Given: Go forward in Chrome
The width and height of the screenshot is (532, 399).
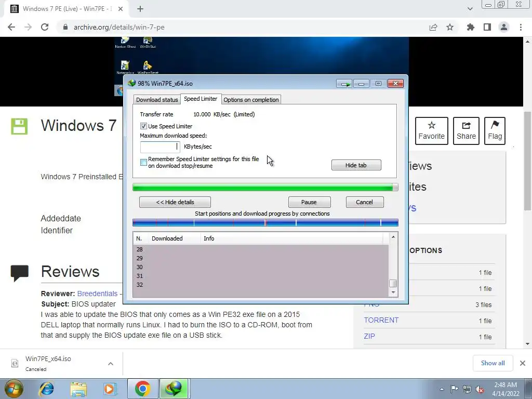Looking at the screenshot, I should point(28,27).
